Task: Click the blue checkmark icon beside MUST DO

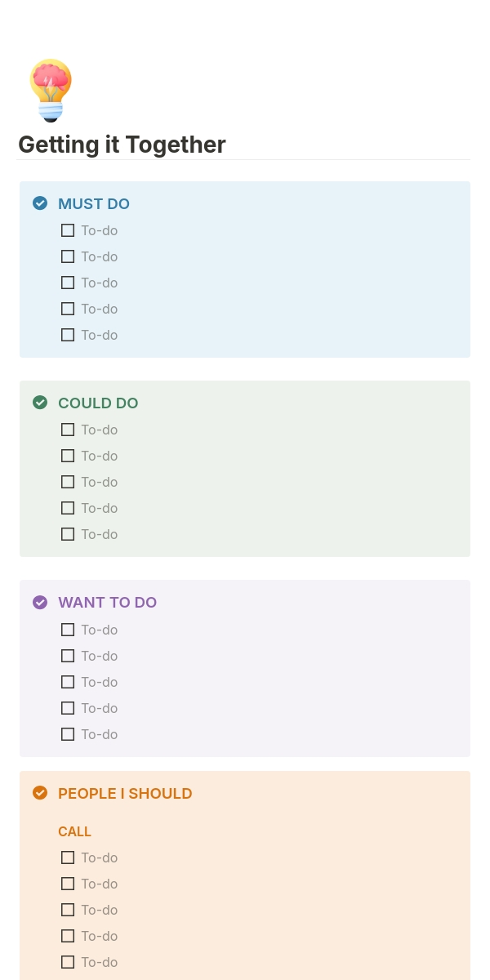Action: [x=40, y=203]
